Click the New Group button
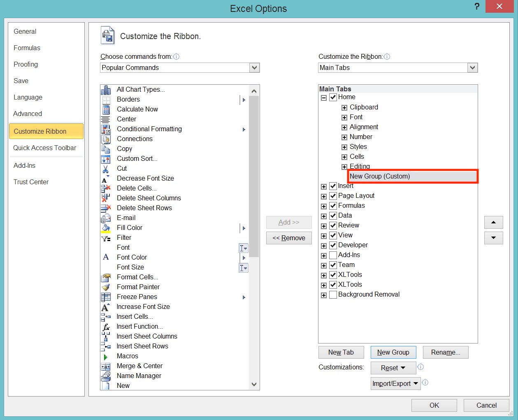Image resolution: width=518 pixels, height=420 pixels. click(393, 352)
